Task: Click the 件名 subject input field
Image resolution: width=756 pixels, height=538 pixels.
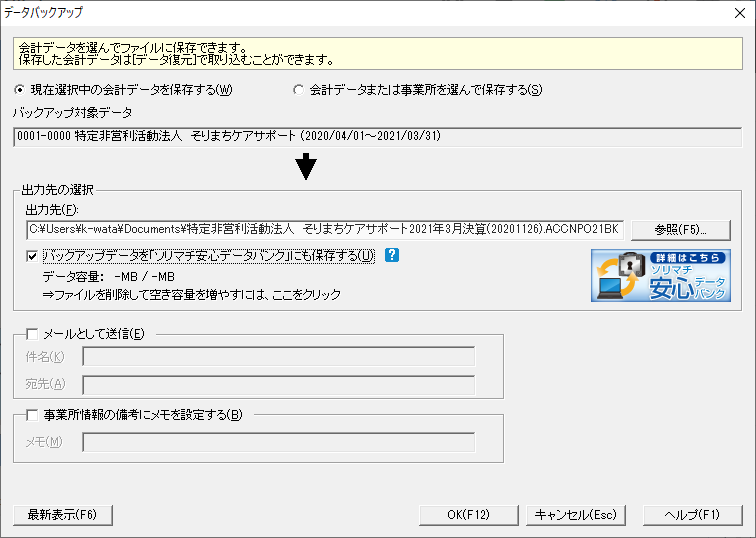Action: (278, 357)
